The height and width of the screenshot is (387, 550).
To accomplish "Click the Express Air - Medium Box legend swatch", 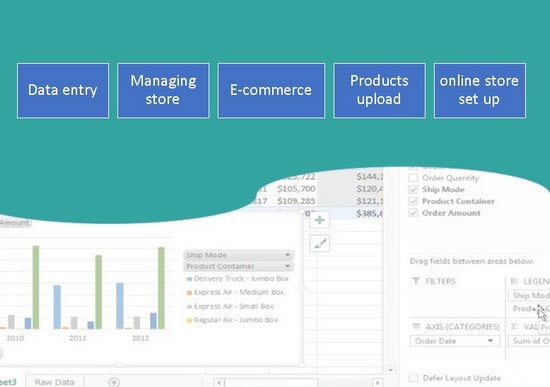I will 189,293.
